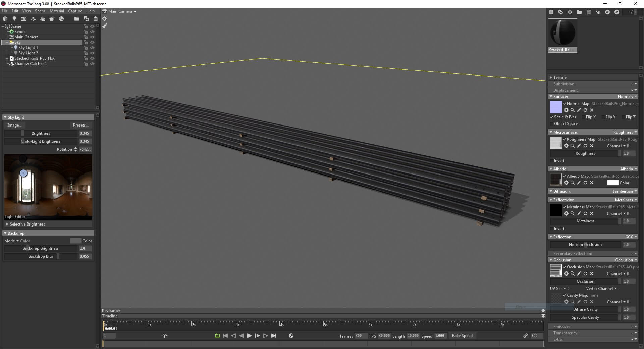This screenshot has height=349, width=644.
Task: Import material with the inward arrow icon
Action: click(x=607, y=12)
